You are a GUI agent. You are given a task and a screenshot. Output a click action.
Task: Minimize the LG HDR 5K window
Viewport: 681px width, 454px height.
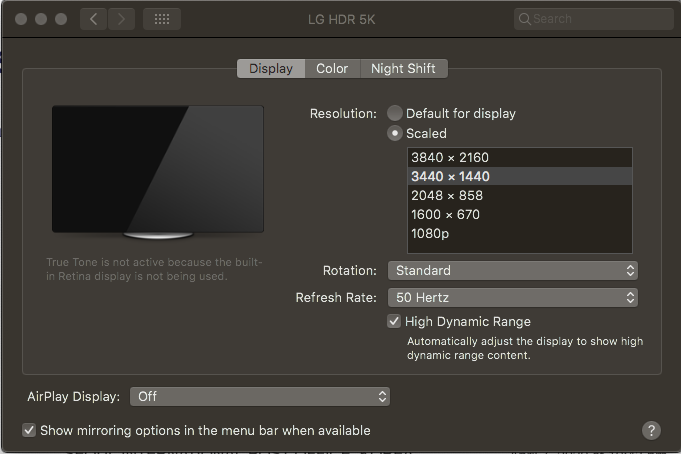[x=41, y=19]
